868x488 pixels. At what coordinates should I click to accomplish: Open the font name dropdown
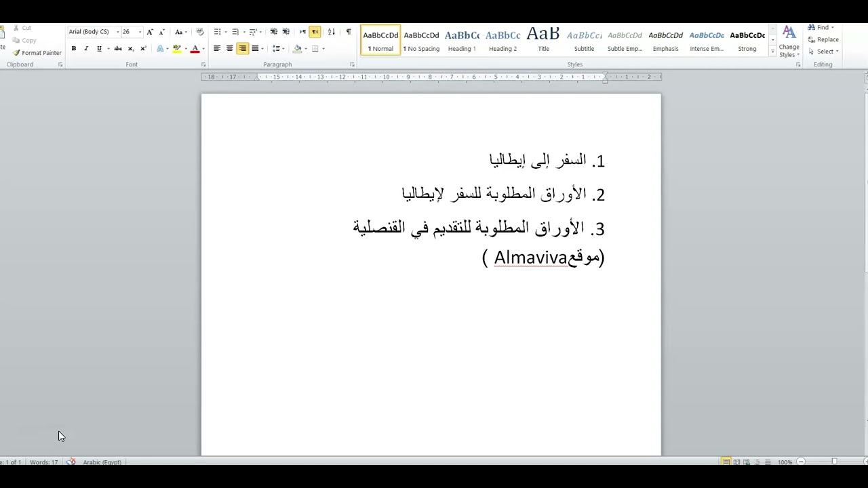pyautogui.click(x=117, y=32)
